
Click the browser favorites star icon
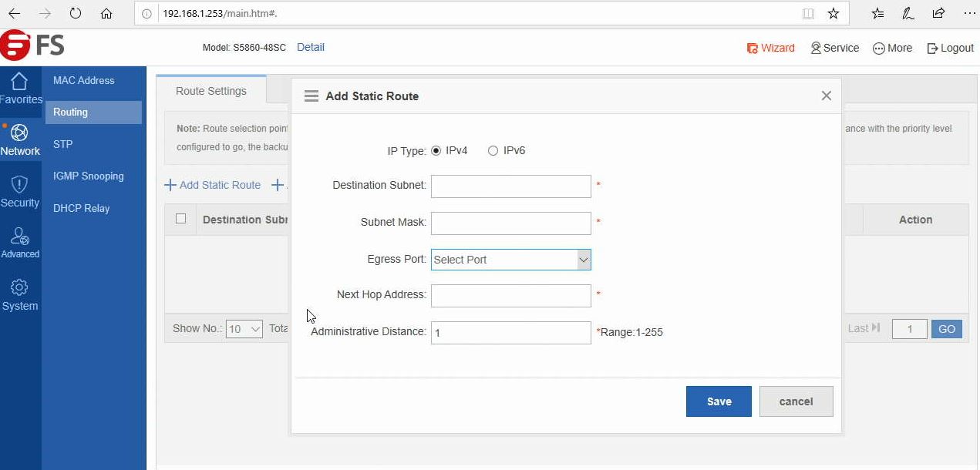click(x=834, y=13)
